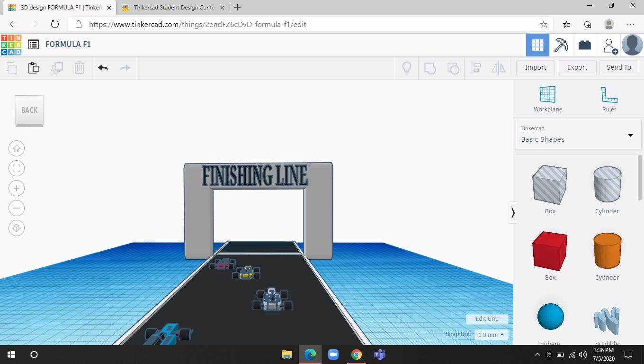The width and height of the screenshot is (644, 364).
Task: Open the Blocks pickaxe mode
Action: click(x=562, y=45)
